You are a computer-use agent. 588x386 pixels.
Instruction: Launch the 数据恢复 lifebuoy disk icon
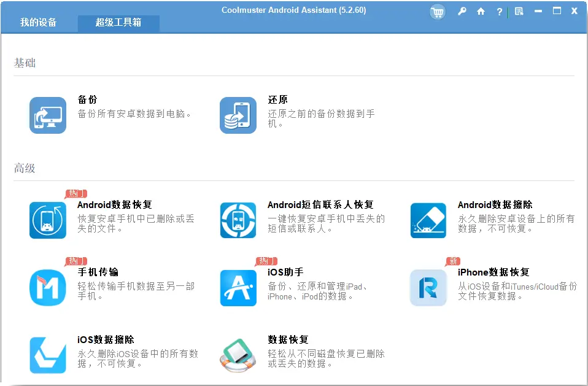238,355
